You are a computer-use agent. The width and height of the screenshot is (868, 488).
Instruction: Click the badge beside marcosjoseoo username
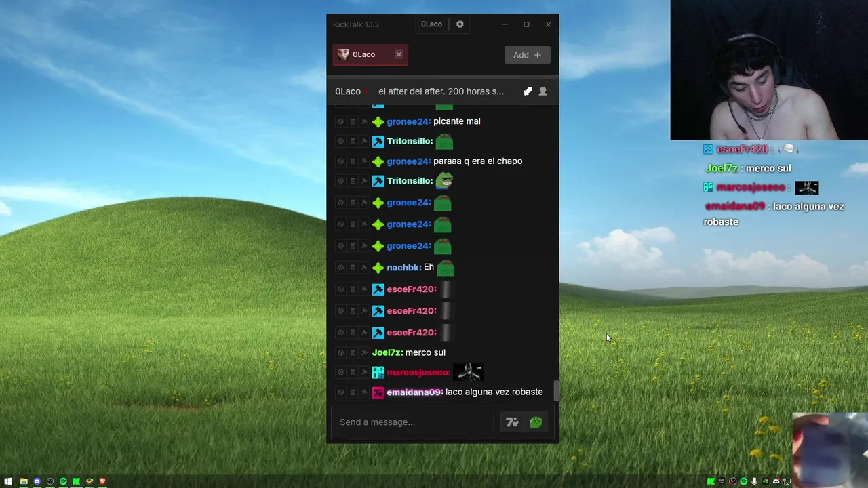coord(378,372)
